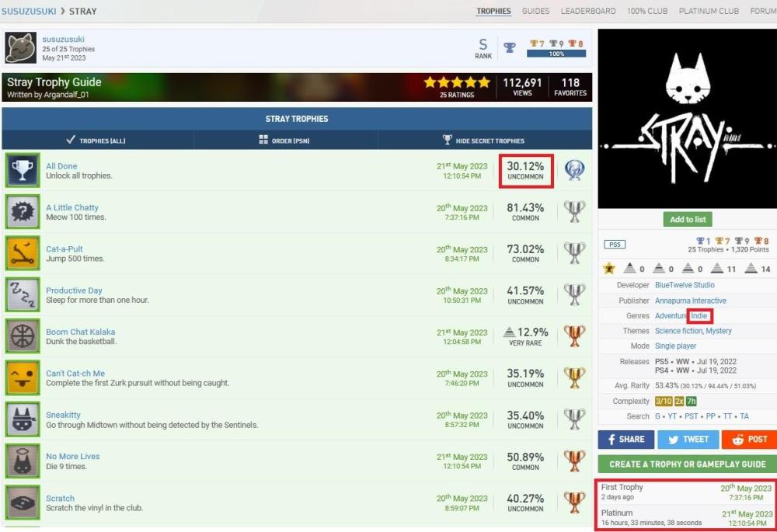Click the Boom Chat Kalaka basketball icon

23,336
